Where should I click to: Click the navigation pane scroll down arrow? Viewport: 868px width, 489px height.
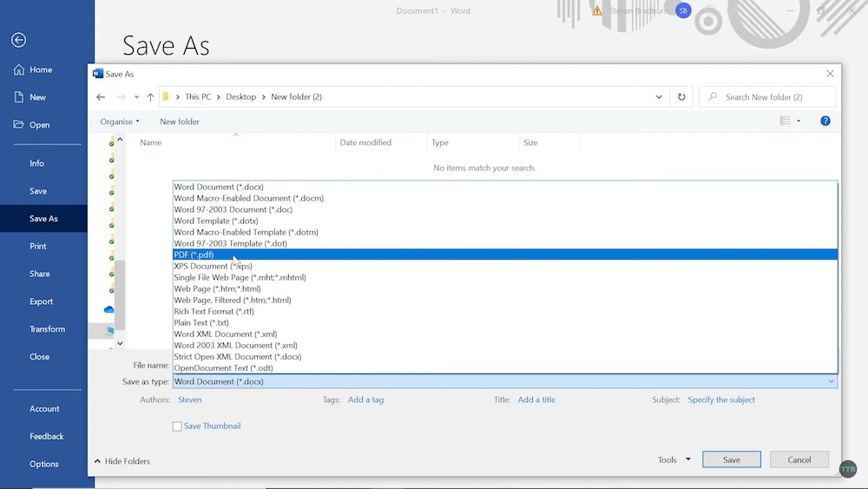click(120, 343)
